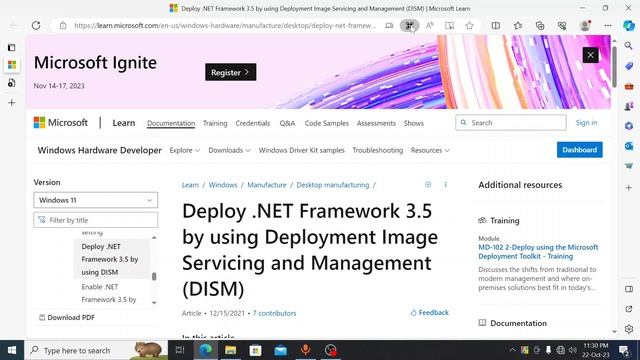
Task: Open the Learn home link
Action: [x=124, y=123]
